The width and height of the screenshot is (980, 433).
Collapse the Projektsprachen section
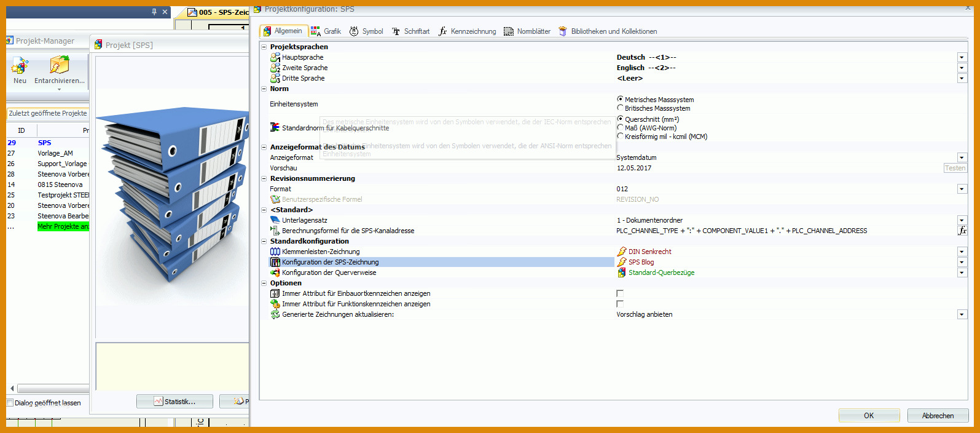(264, 47)
